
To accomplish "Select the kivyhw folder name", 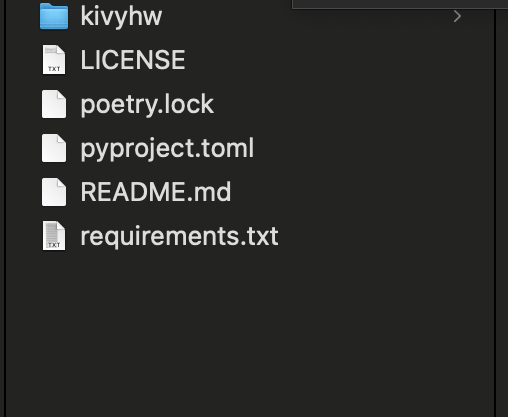I will click(121, 16).
